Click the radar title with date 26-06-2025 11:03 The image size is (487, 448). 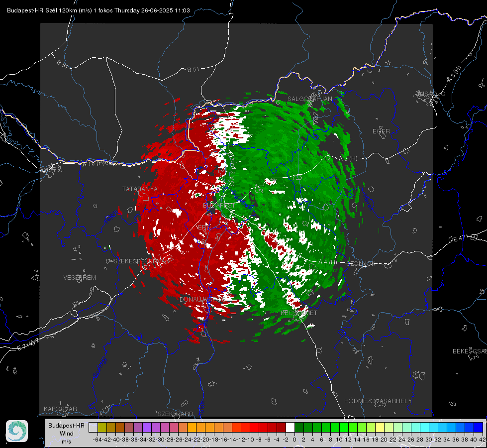click(x=98, y=10)
